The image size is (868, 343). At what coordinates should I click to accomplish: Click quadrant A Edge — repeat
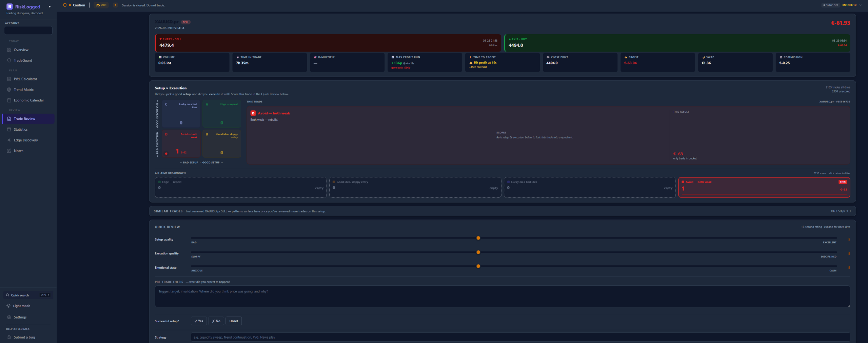[x=222, y=114]
